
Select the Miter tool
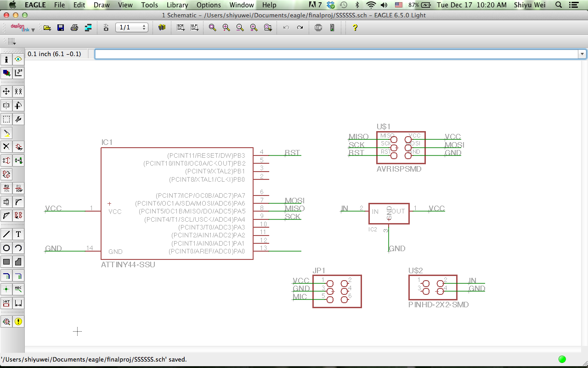pos(18,202)
